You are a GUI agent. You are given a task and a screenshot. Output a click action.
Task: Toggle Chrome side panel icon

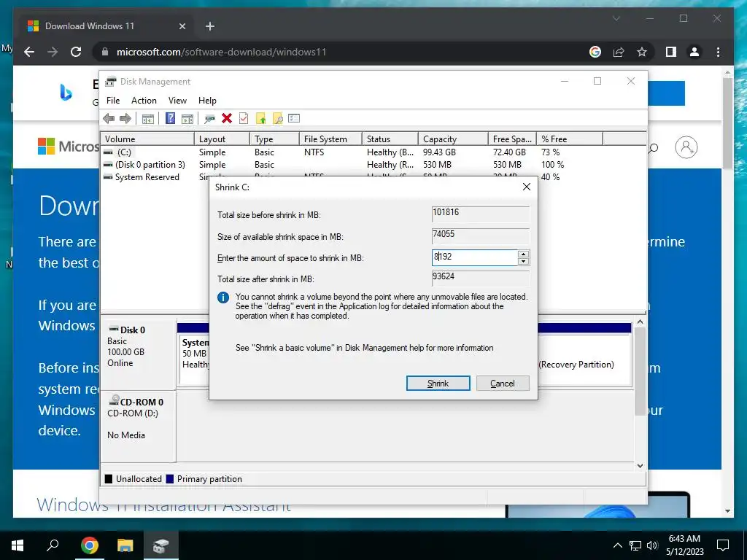click(x=671, y=52)
